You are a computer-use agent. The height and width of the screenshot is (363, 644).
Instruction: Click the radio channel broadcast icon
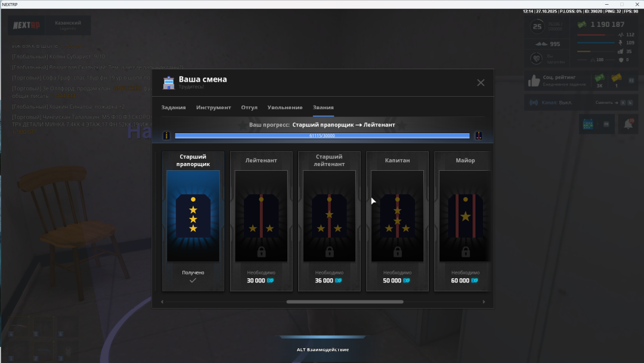coord(534,102)
